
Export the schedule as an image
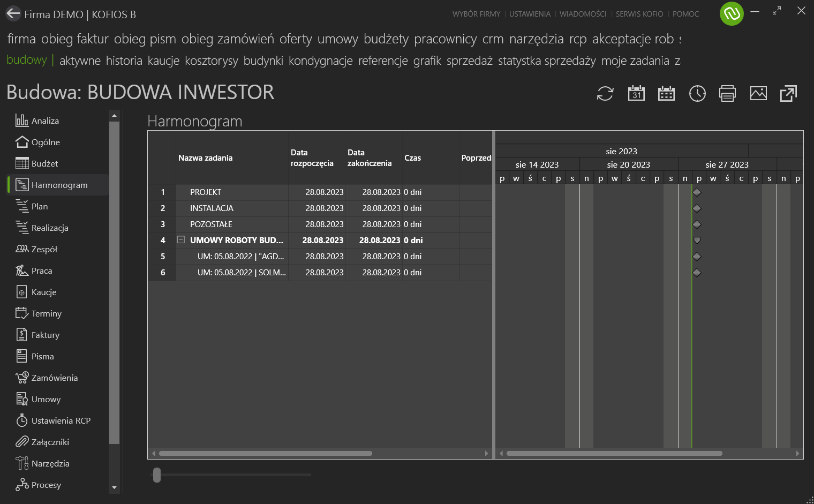758,93
